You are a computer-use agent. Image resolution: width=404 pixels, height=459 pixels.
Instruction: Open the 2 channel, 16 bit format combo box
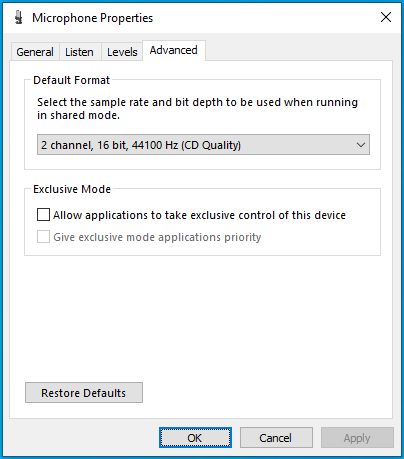203,145
